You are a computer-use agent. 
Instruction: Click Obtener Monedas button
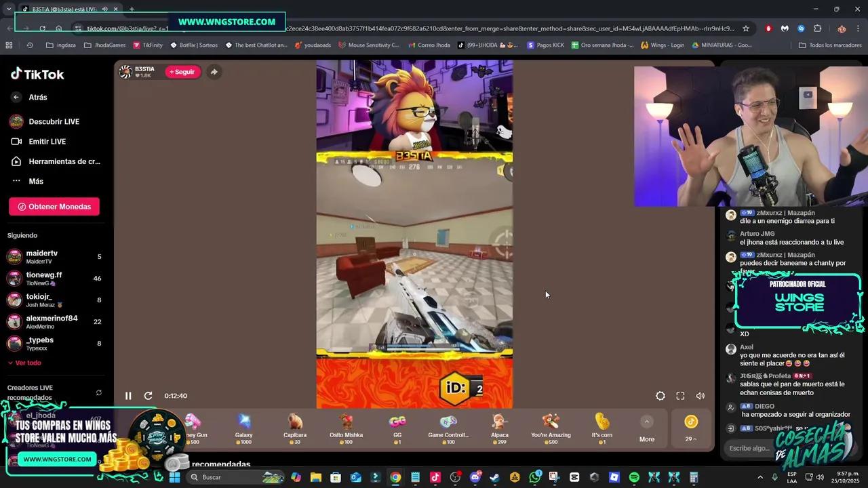tap(54, 207)
